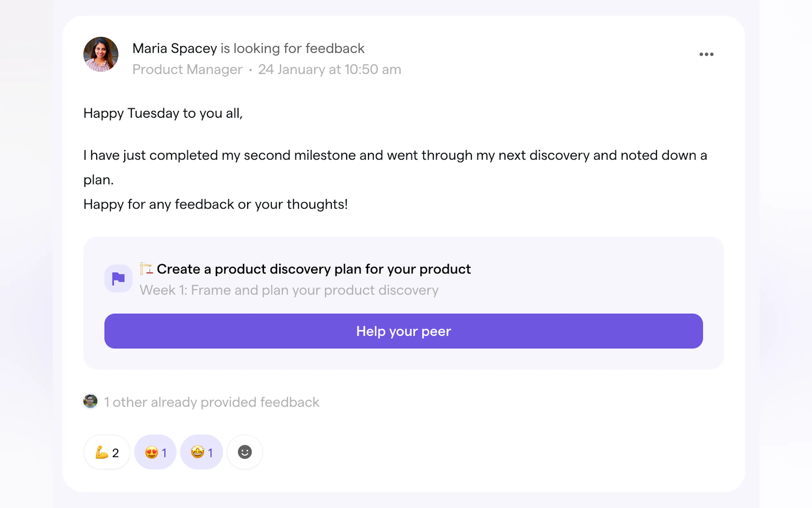Image resolution: width=812 pixels, height=508 pixels.
Task: Open Maria Spacey's name link
Action: [x=175, y=48]
